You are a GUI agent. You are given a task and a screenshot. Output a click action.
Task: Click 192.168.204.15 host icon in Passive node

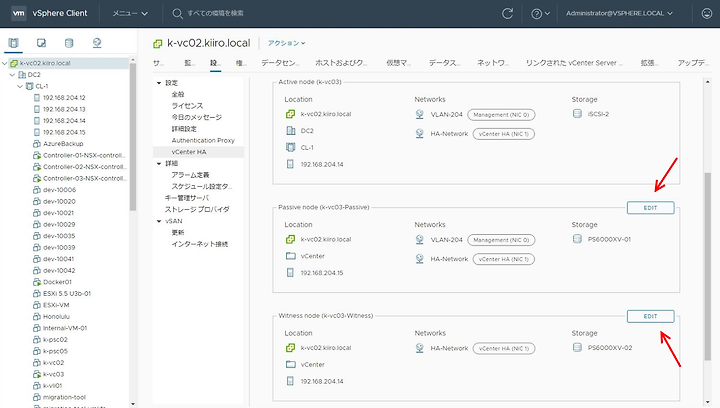(290, 273)
